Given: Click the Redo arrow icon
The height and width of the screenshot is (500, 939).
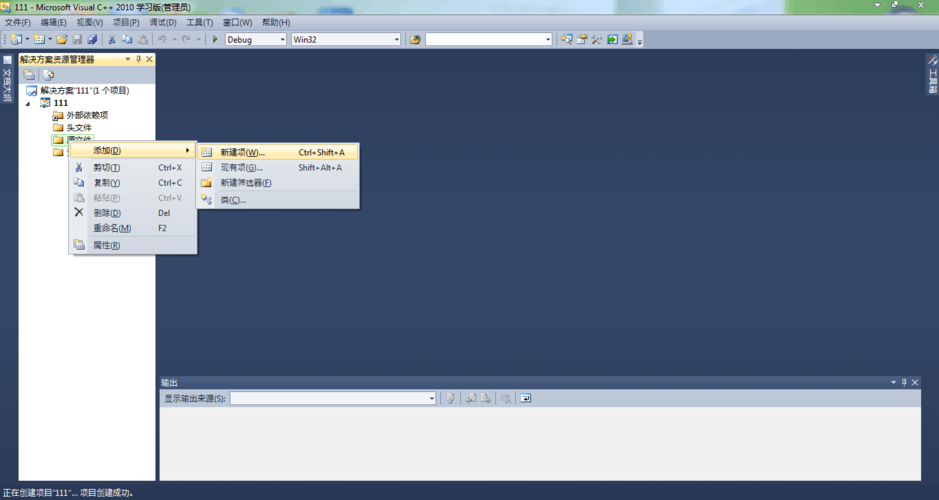Looking at the screenshot, I should click(x=186, y=40).
